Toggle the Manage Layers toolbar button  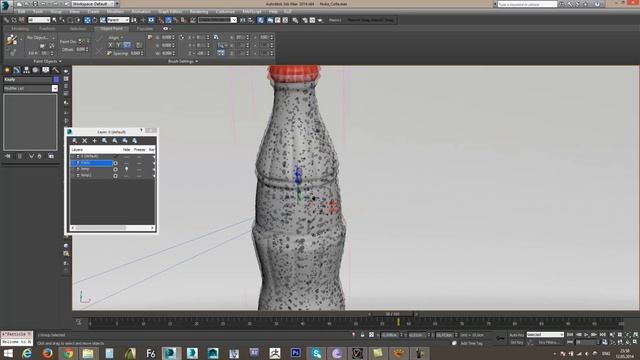[260, 20]
